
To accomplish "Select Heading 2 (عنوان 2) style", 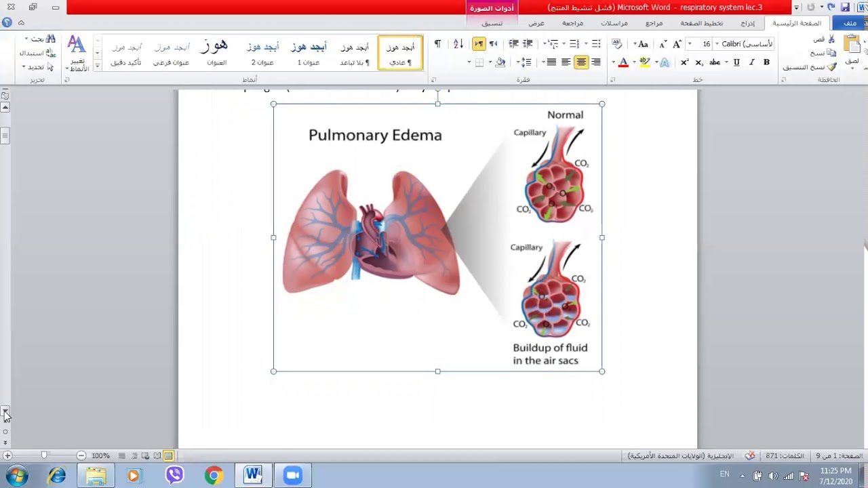I will (262, 53).
